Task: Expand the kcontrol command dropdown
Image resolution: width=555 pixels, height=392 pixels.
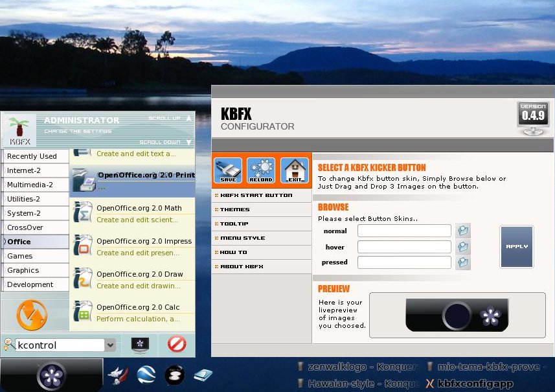Action: [111, 345]
